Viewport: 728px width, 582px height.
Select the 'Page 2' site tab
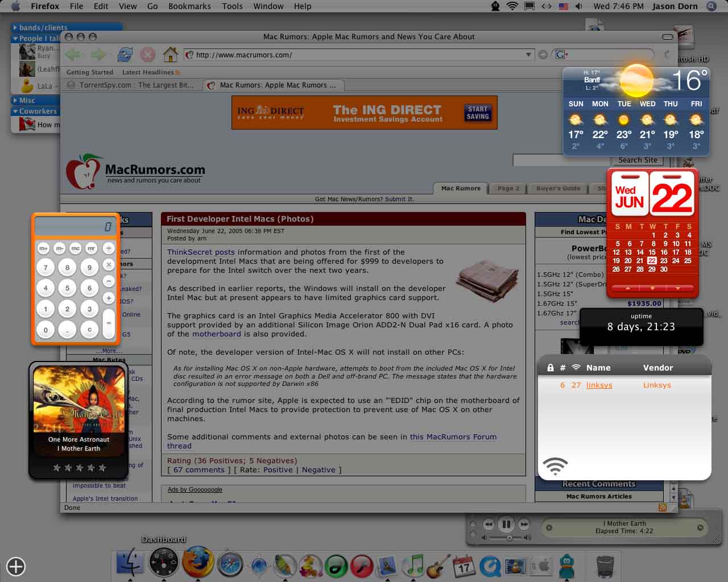508,189
